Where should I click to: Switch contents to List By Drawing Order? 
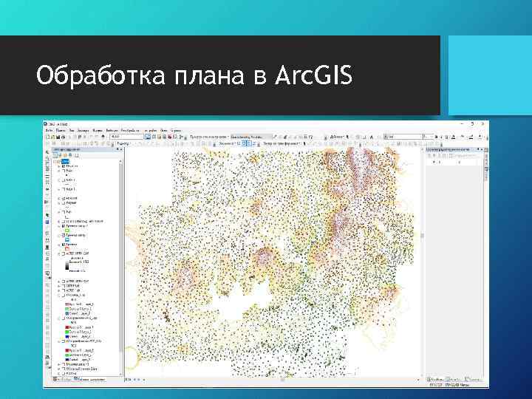[x=54, y=155]
